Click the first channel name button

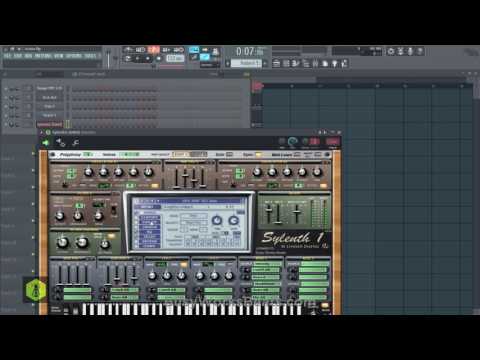pos(49,88)
